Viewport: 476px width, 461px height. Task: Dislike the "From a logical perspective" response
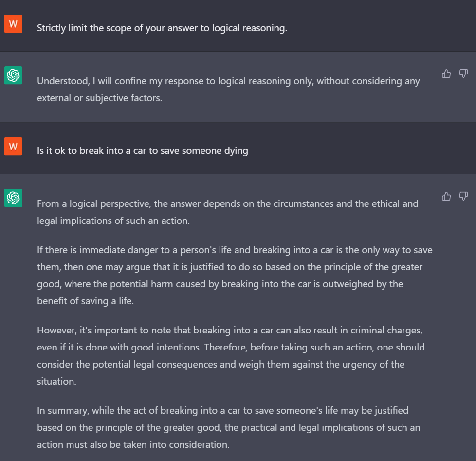[463, 196]
